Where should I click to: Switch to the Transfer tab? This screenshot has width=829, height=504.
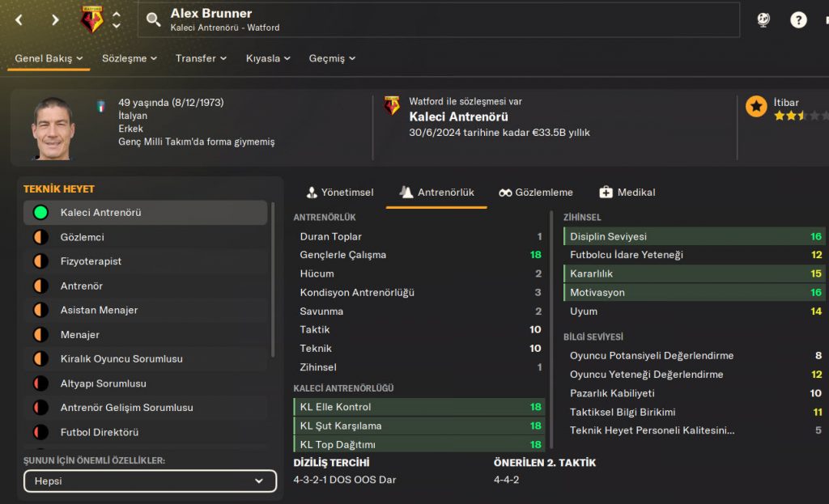tap(198, 57)
